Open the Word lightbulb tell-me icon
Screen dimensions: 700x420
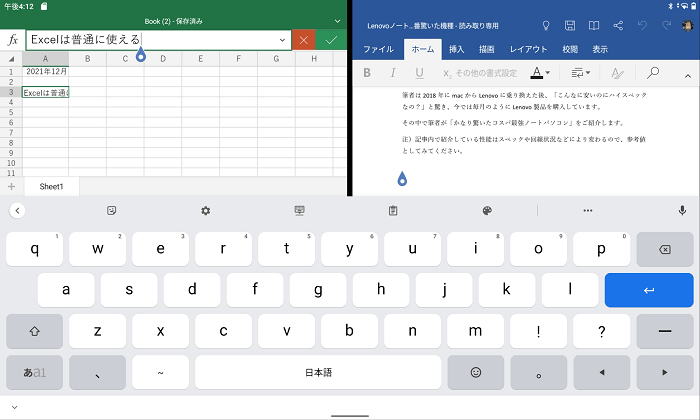[x=546, y=26]
